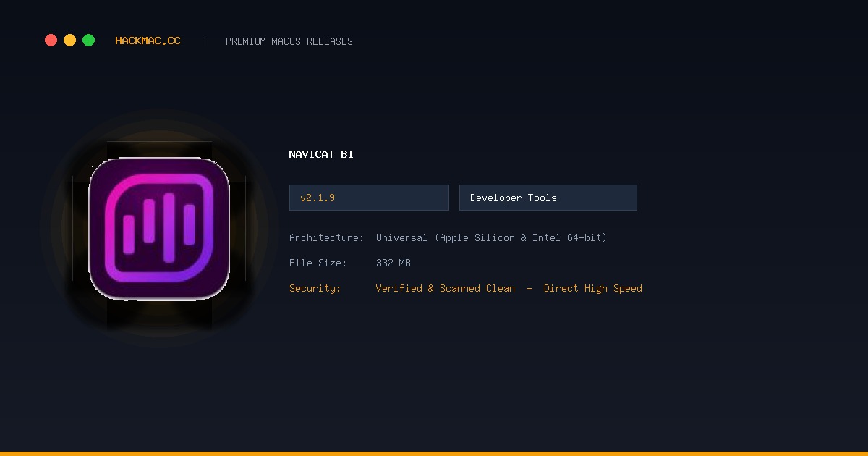Click the NAVICAT BI title
This screenshot has width=868, height=456.
click(x=321, y=154)
